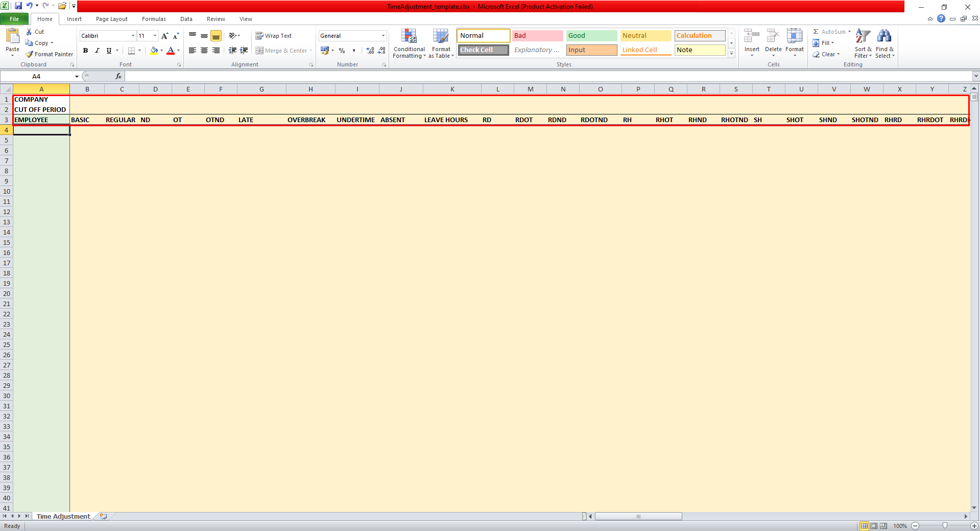Click Decrease Decimal icon
The width and height of the screenshot is (980, 531).
[382, 51]
